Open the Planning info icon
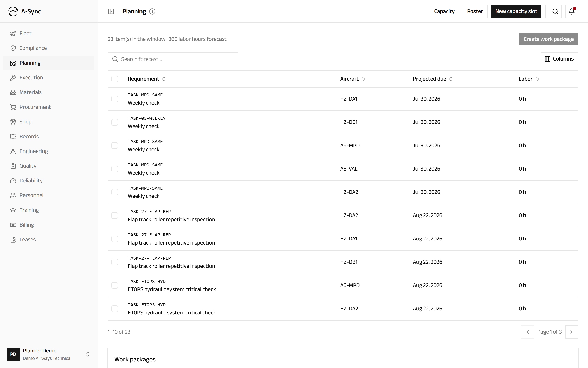 click(x=152, y=11)
